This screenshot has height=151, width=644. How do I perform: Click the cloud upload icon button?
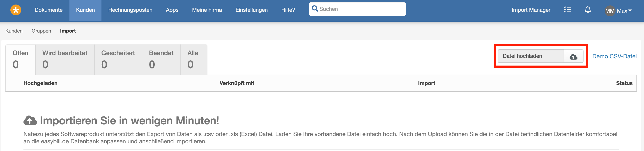tap(573, 56)
